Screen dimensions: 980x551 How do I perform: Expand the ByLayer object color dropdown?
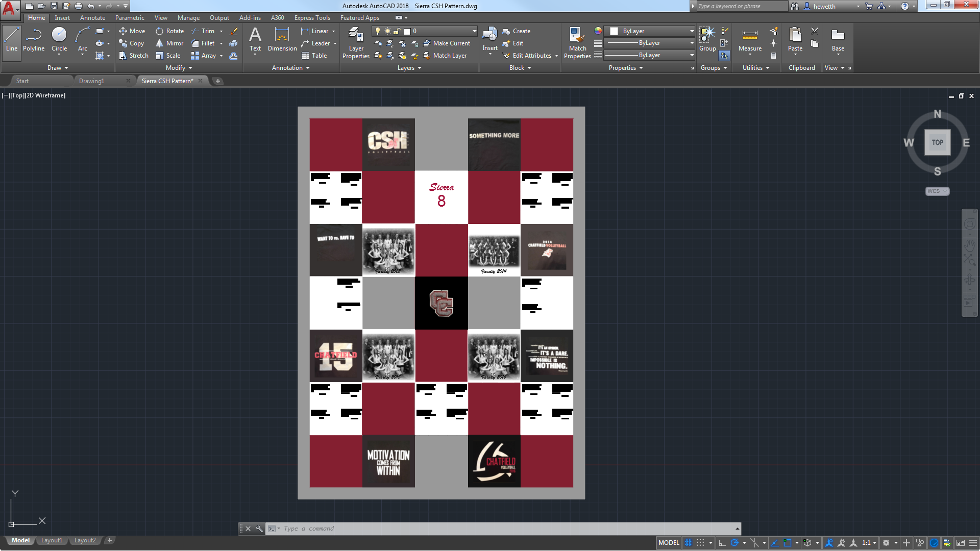coord(690,31)
